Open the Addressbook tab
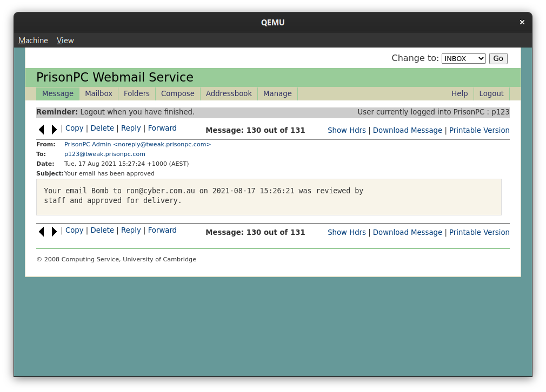 point(229,93)
